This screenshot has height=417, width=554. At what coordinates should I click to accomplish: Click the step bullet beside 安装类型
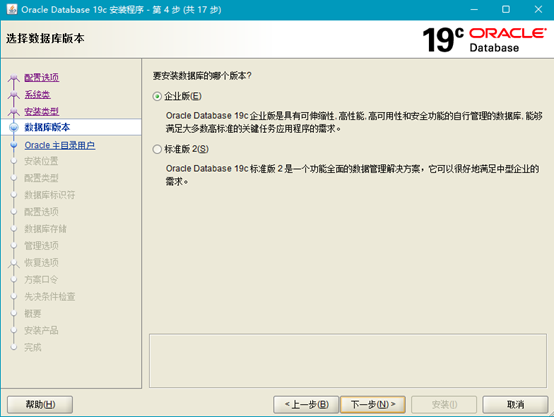pos(14,111)
